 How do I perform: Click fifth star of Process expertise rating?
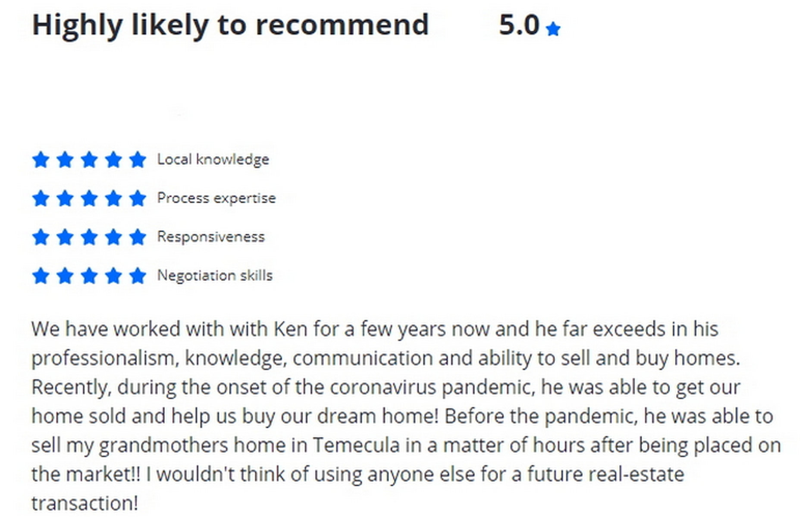[x=138, y=199]
